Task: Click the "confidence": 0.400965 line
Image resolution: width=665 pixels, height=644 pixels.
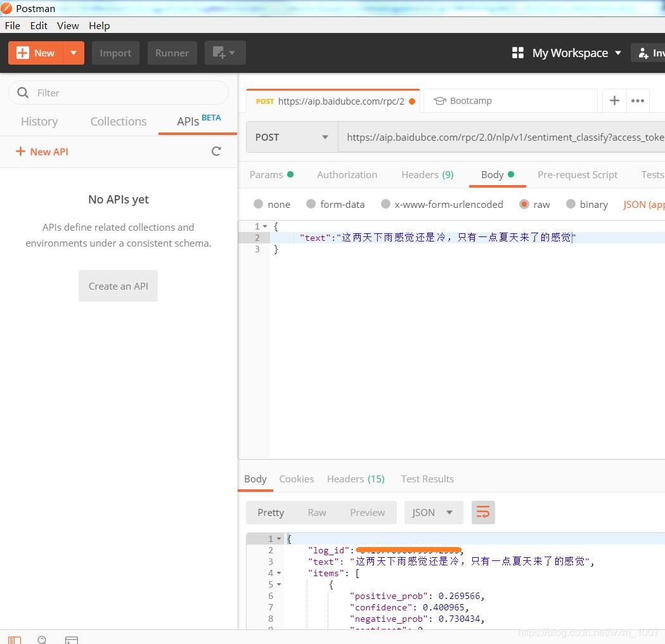Action: coord(409,607)
